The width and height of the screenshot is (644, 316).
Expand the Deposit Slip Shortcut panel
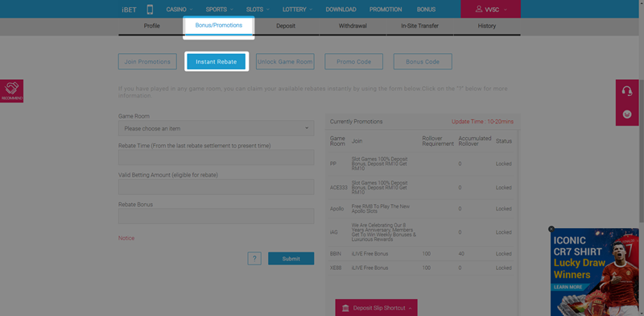[376, 308]
